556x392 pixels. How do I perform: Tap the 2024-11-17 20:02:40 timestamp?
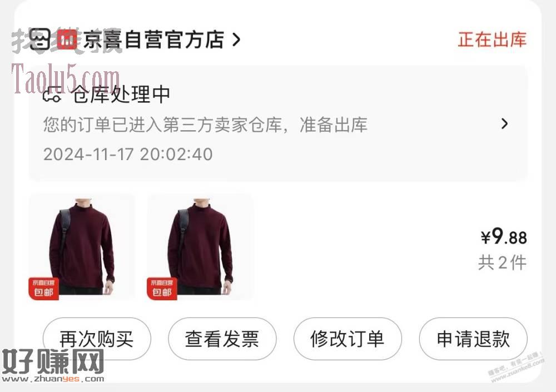point(128,155)
